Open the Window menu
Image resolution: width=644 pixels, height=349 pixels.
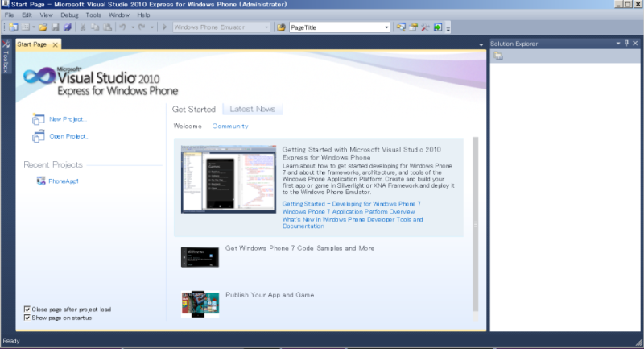tap(119, 15)
